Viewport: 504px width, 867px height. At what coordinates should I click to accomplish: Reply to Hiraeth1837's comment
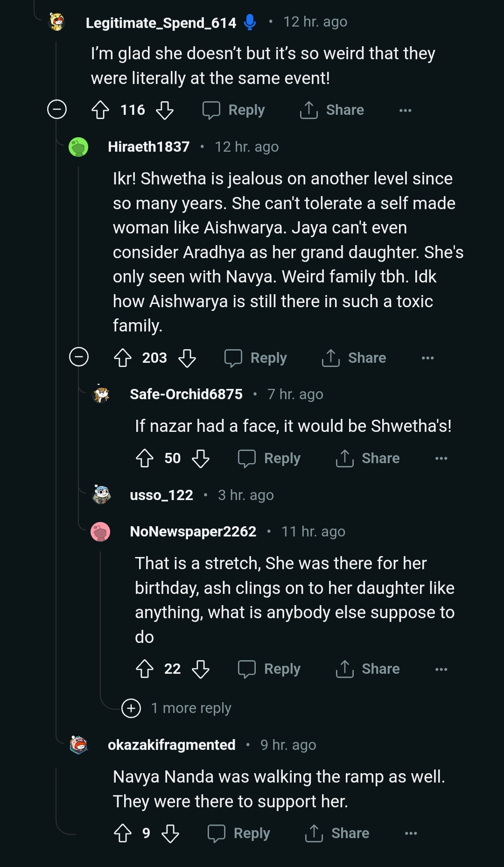[256, 358]
